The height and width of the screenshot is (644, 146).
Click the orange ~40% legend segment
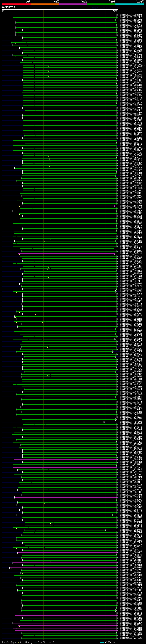(45, 4)
